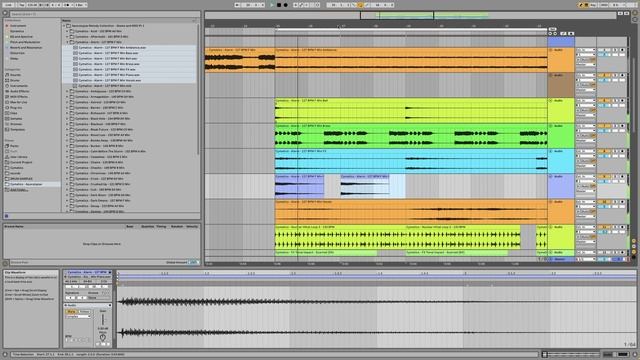Viewport: 640px width, 360px height.
Task: Open input type dropdown of first Audio track
Action: [x=586, y=50]
